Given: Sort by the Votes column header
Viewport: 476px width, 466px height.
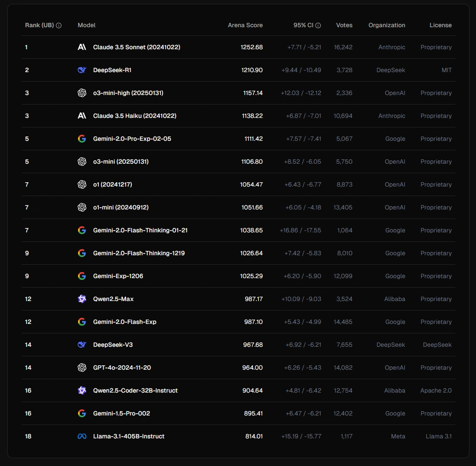Looking at the screenshot, I should point(344,25).
